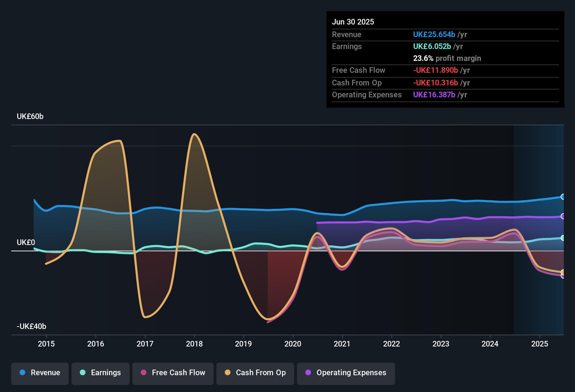Click the UK£16.387b operating expenses value

[x=434, y=94]
